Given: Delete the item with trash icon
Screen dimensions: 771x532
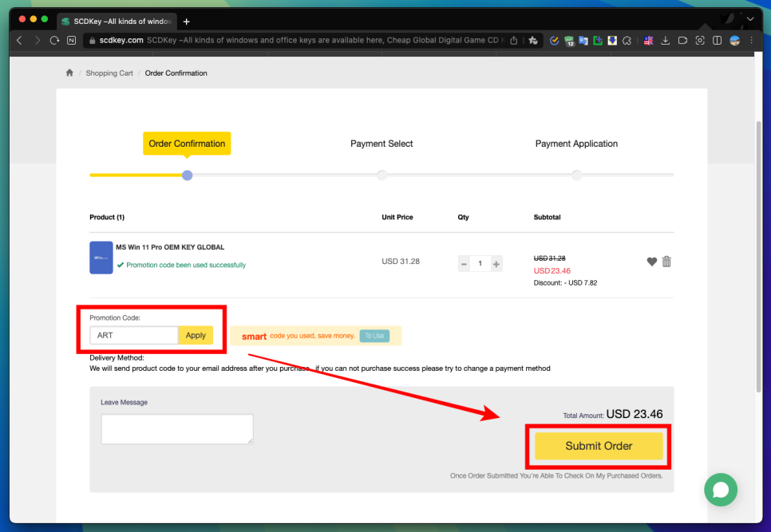Looking at the screenshot, I should (666, 262).
